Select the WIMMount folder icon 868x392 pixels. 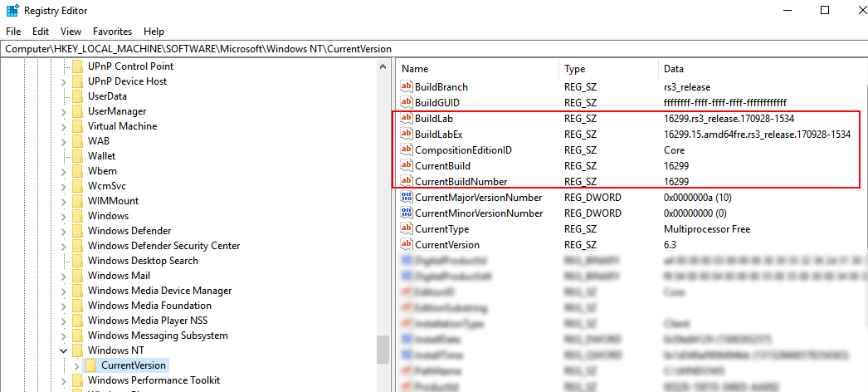pyautogui.click(x=77, y=201)
